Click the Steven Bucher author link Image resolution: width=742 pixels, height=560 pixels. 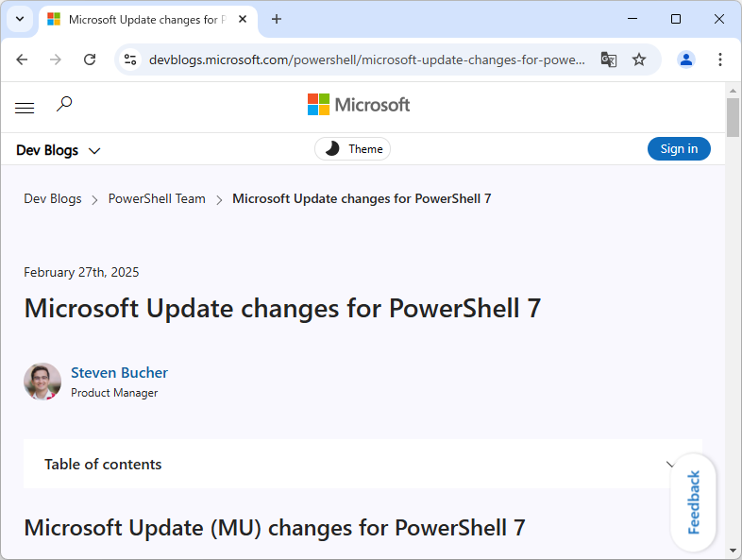119,373
